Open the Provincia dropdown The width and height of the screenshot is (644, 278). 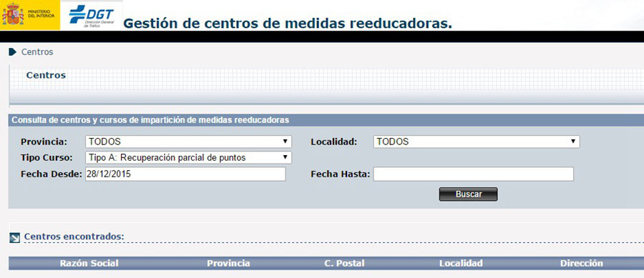(188, 142)
